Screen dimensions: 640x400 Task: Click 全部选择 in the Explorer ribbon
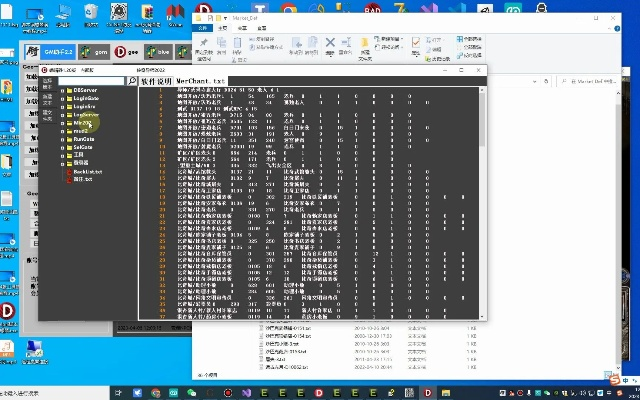click(473, 38)
